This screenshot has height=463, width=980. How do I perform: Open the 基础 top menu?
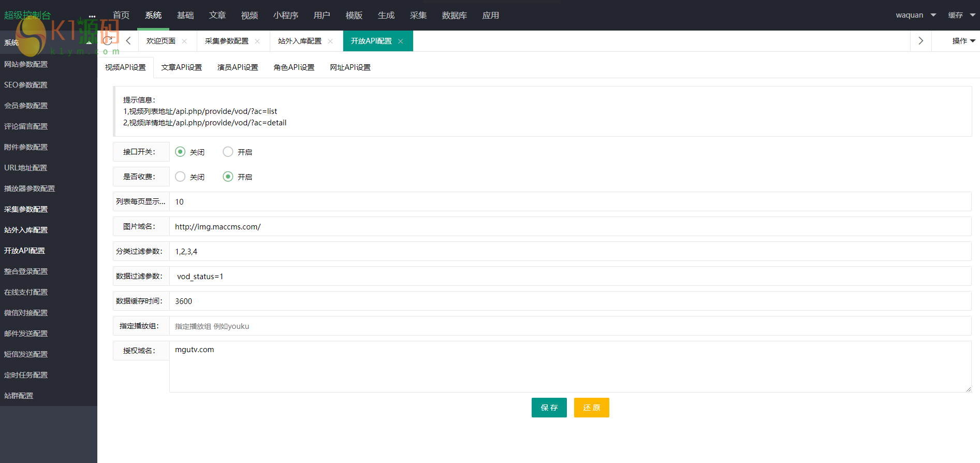click(185, 16)
